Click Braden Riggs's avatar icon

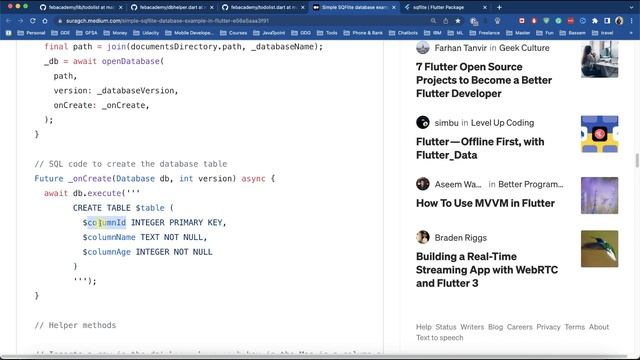point(423,237)
